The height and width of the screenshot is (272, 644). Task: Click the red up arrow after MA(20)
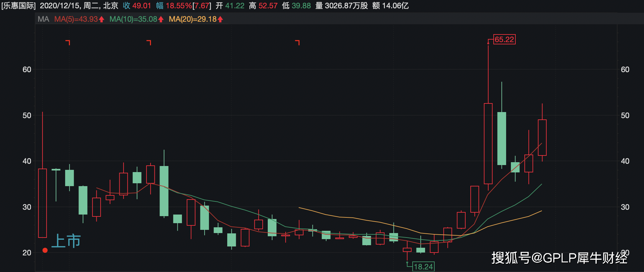point(220,19)
